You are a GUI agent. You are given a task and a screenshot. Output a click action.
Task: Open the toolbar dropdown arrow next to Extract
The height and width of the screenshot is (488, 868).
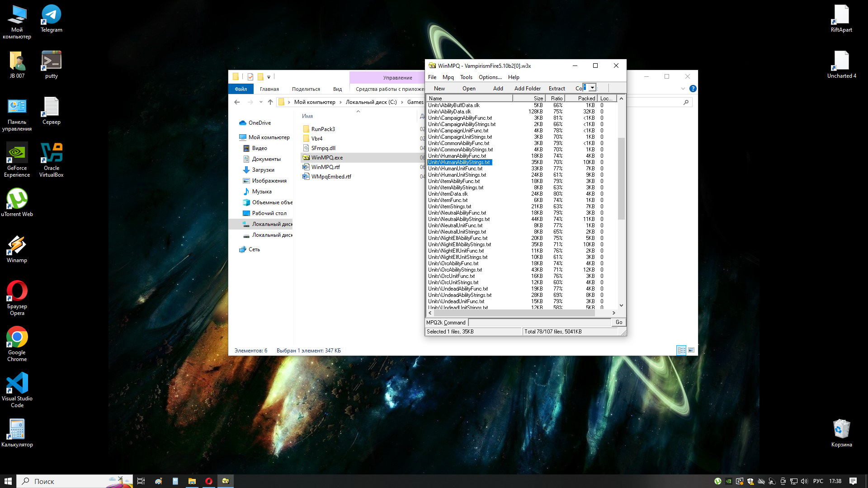pyautogui.click(x=592, y=88)
